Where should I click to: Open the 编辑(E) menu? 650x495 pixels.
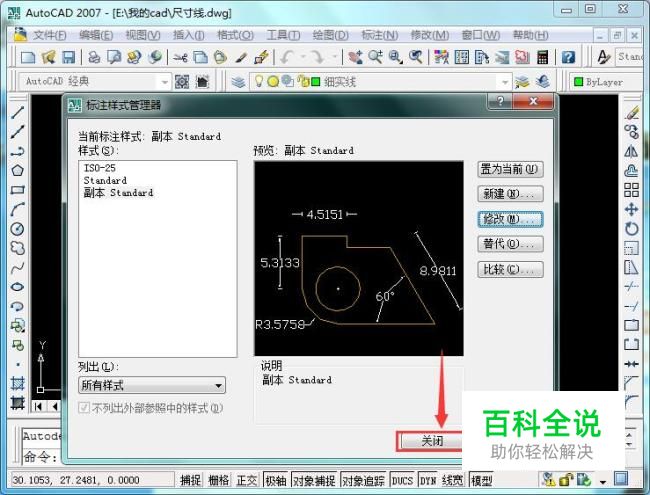tap(96, 35)
